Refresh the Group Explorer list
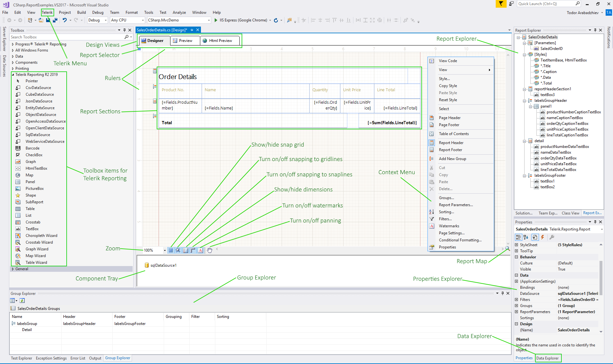This screenshot has width=613, height=364. pos(22,300)
